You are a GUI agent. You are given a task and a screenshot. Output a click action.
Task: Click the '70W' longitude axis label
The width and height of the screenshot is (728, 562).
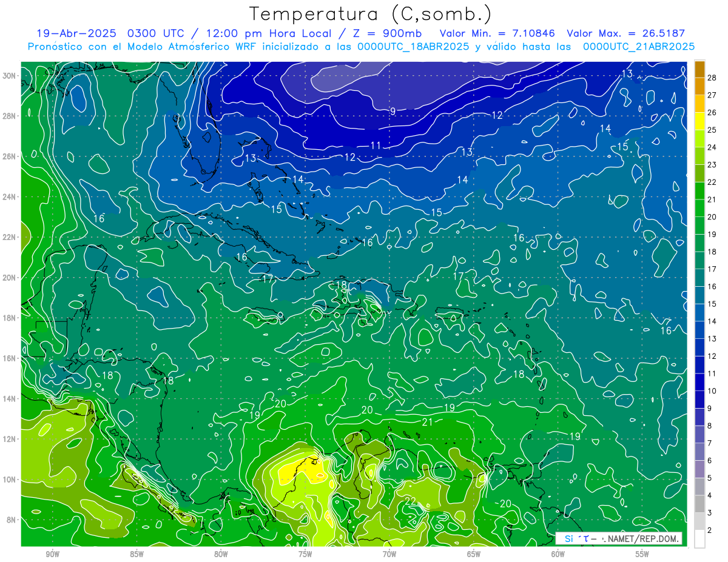[389, 554]
